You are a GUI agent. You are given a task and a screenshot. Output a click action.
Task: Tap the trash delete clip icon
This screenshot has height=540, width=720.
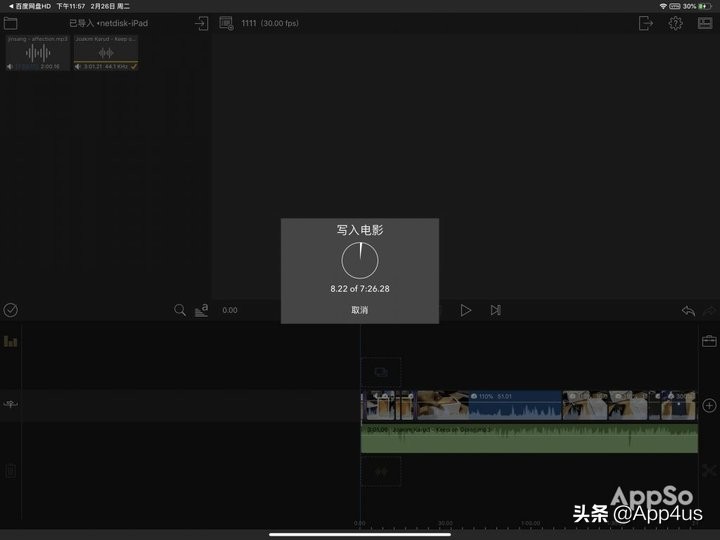point(11,471)
